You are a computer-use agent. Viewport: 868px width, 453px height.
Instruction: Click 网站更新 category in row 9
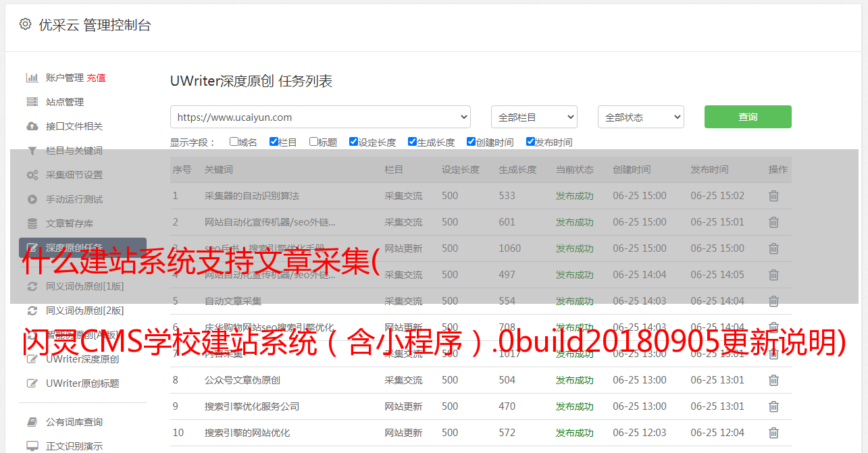403,406
